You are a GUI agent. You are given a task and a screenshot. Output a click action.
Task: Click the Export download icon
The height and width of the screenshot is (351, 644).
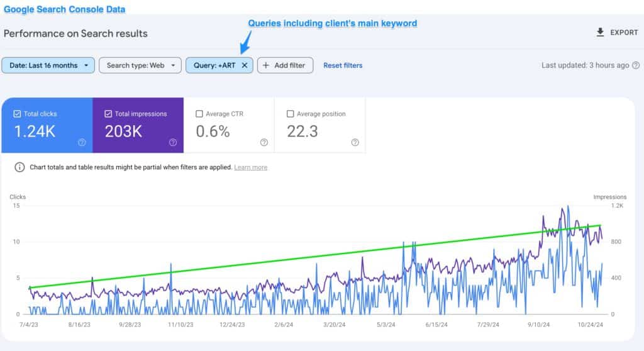pyautogui.click(x=600, y=33)
